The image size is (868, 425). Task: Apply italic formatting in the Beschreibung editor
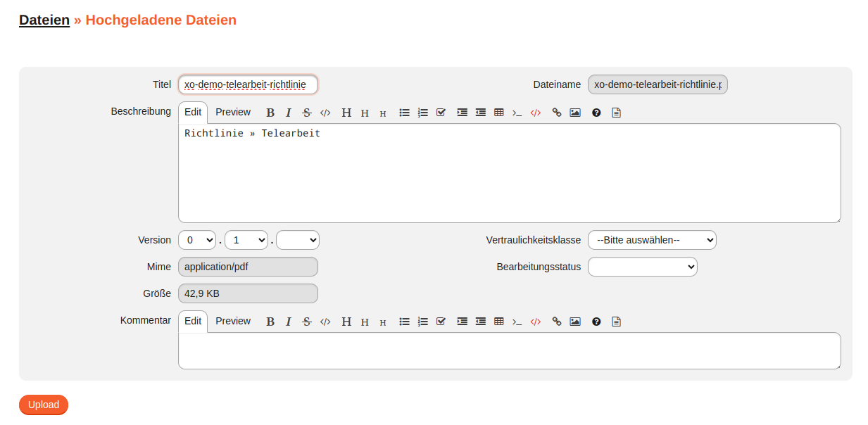(x=289, y=112)
